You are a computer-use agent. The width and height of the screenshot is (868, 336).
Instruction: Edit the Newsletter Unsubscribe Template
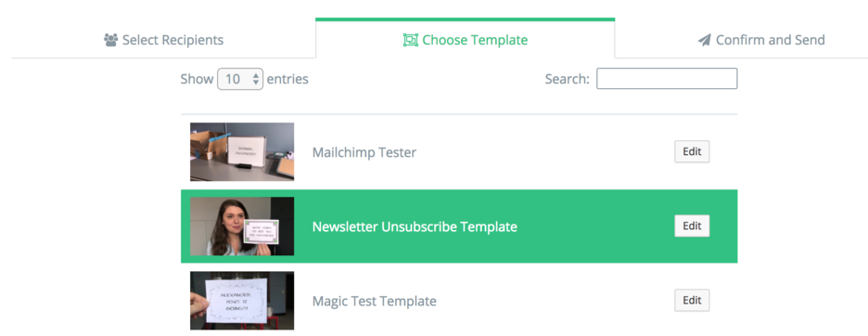pos(692,226)
